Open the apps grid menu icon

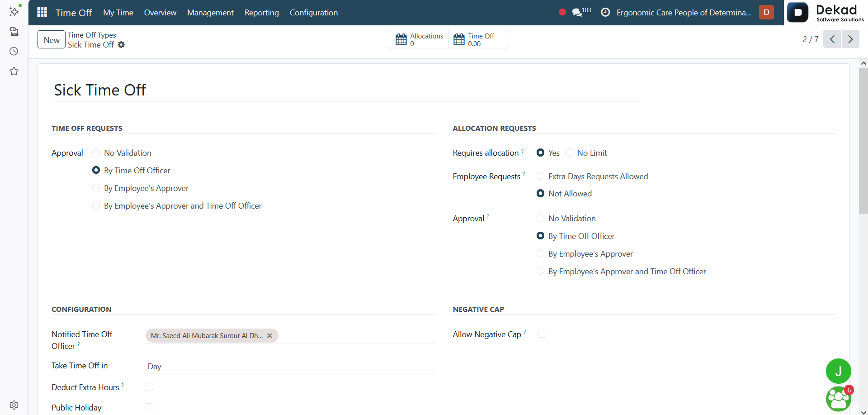click(42, 12)
